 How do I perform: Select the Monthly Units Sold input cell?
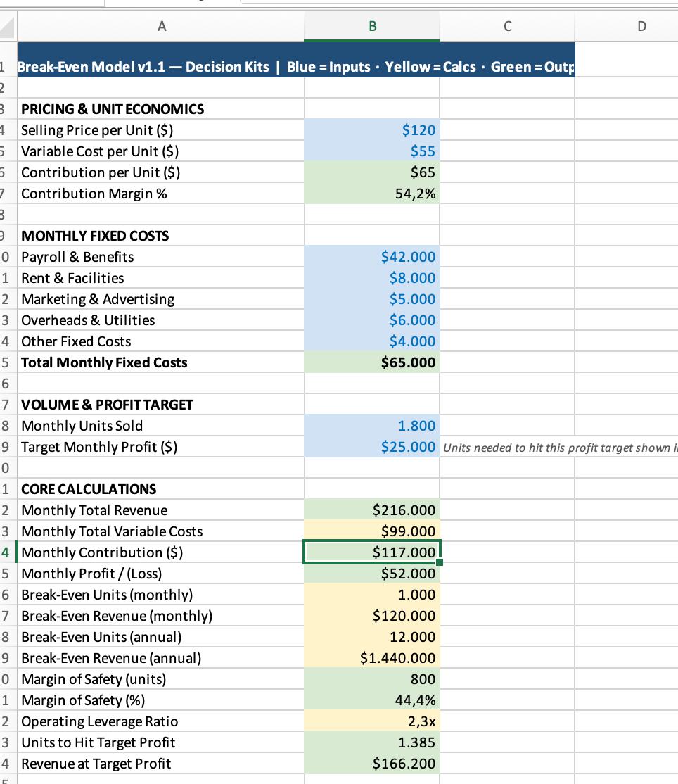(371, 426)
